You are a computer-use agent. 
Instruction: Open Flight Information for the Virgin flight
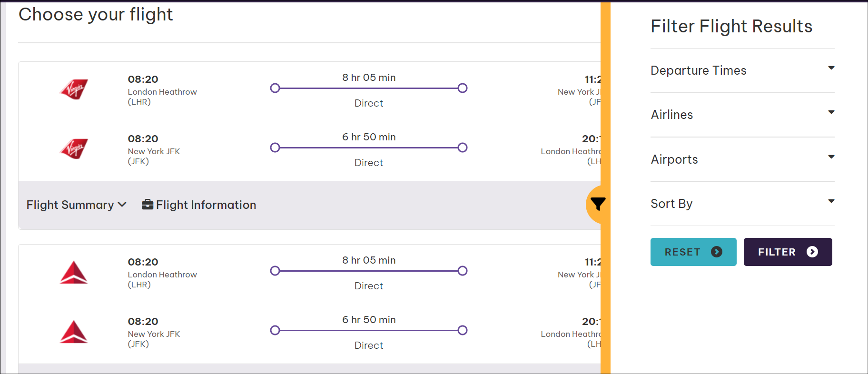point(206,205)
